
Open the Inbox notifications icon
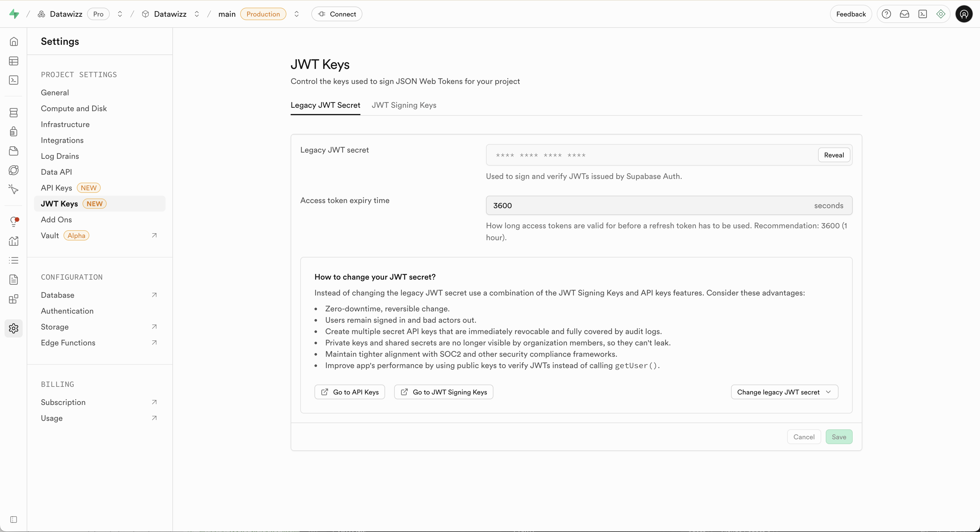pyautogui.click(x=905, y=14)
